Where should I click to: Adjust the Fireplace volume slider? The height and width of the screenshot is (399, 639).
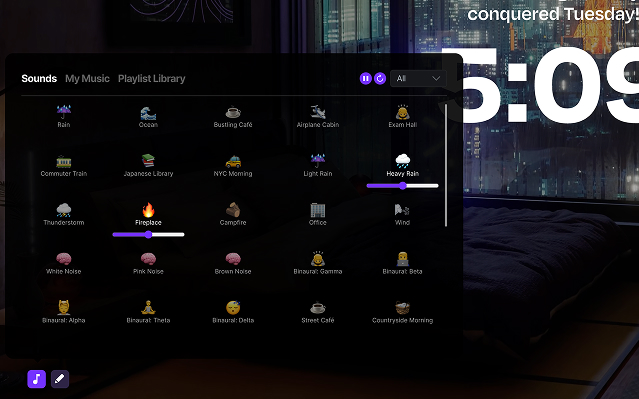(x=148, y=234)
